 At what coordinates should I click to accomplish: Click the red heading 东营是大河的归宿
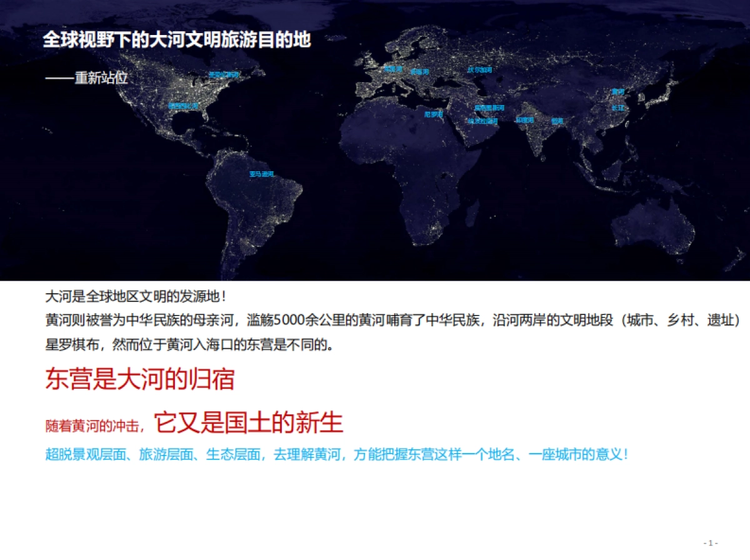click(x=139, y=379)
